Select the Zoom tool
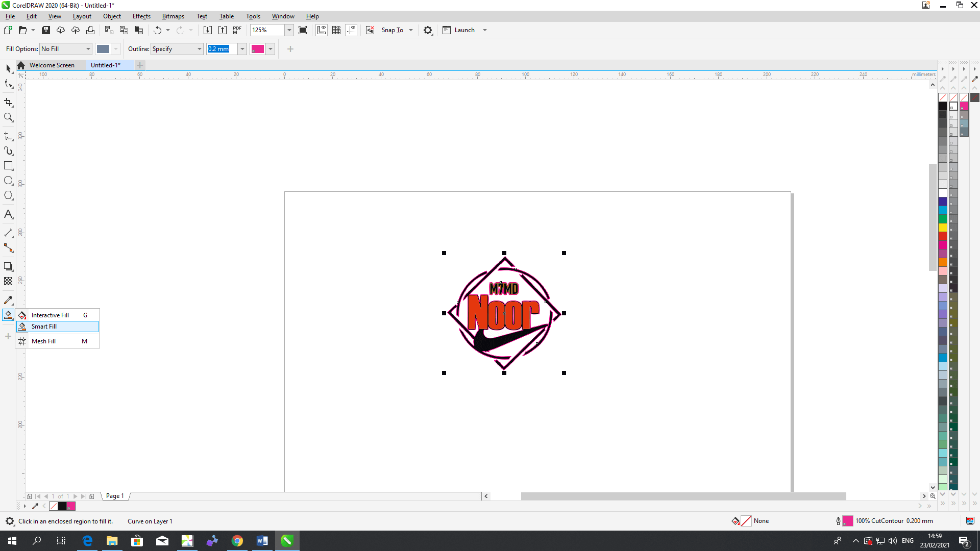 point(8,117)
